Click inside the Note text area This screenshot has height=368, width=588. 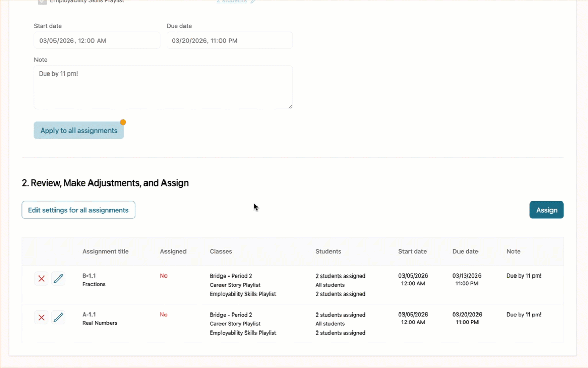[x=163, y=86]
